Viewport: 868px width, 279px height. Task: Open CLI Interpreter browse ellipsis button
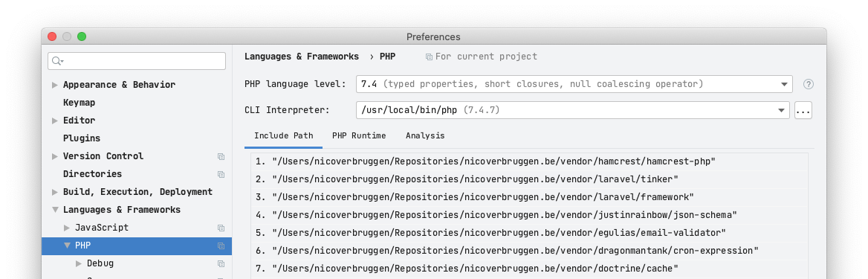tap(803, 110)
